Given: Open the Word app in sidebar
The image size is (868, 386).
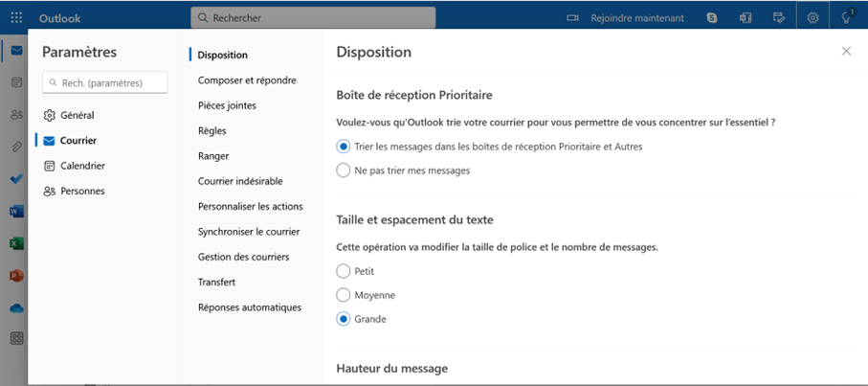Looking at the screenshot, I should coord(16,211).
